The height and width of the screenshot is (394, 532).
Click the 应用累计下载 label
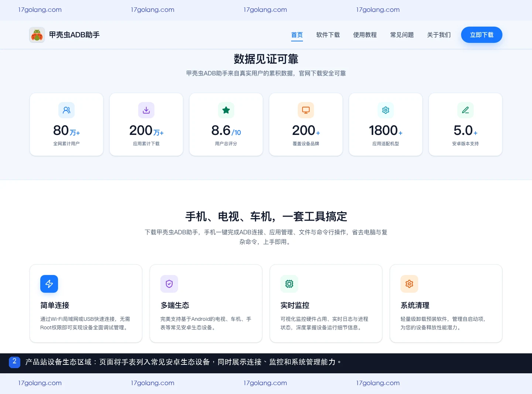(x=146, y=144)
